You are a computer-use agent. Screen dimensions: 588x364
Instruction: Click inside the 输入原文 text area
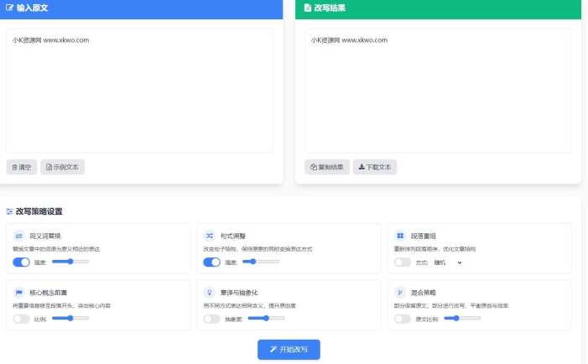(x=139, y=91)
